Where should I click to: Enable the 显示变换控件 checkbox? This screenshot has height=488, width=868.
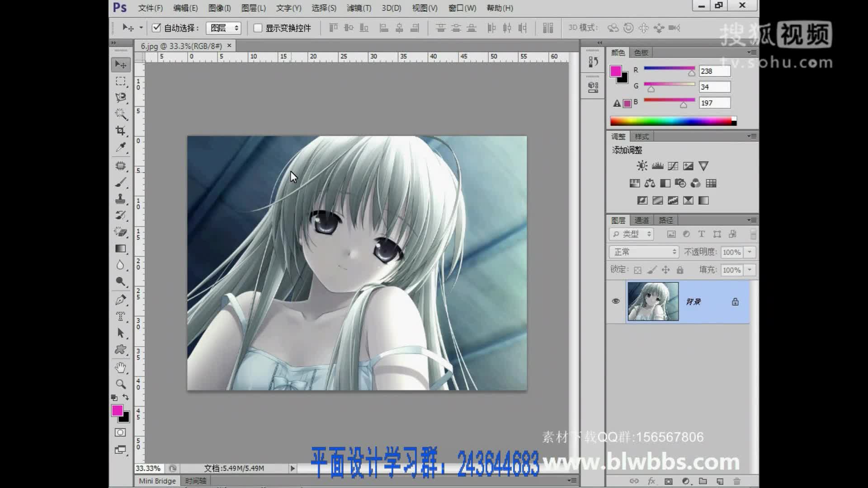click(258, 28)
